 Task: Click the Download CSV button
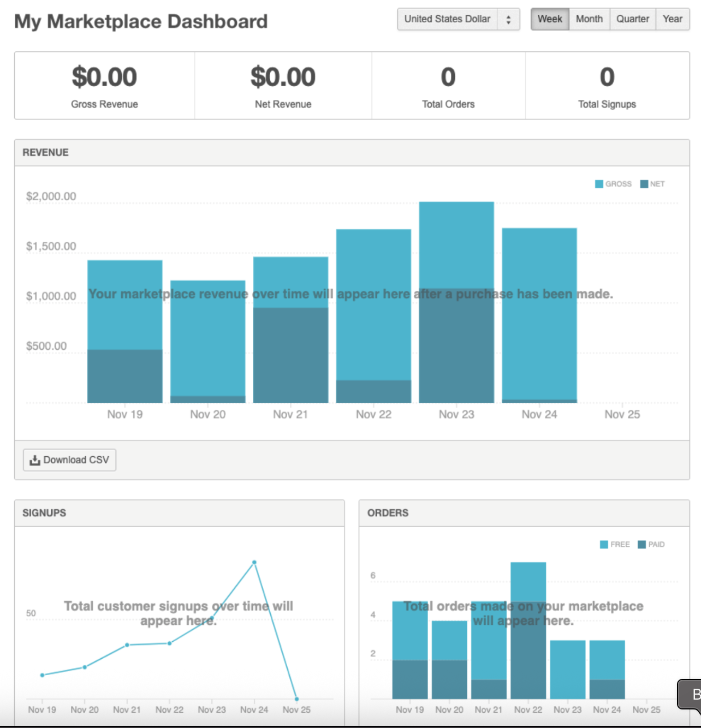point(69,460)
